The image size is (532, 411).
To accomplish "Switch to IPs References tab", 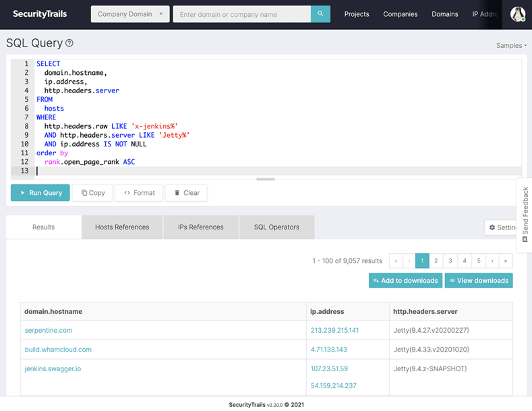I will (201, 227).
